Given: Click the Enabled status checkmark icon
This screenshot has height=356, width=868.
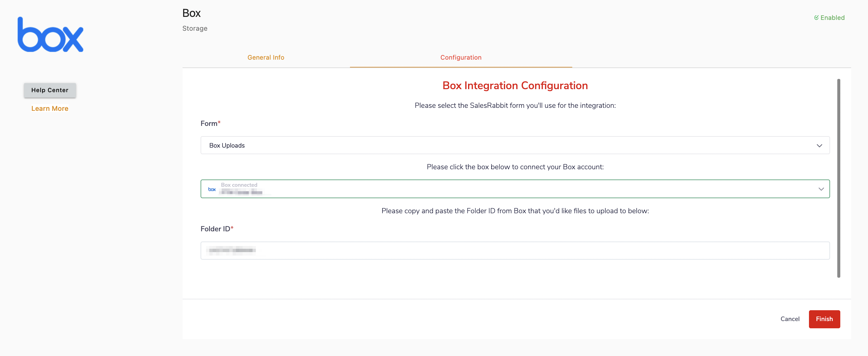Looking at the screenshot, I should tap(816, 17).
